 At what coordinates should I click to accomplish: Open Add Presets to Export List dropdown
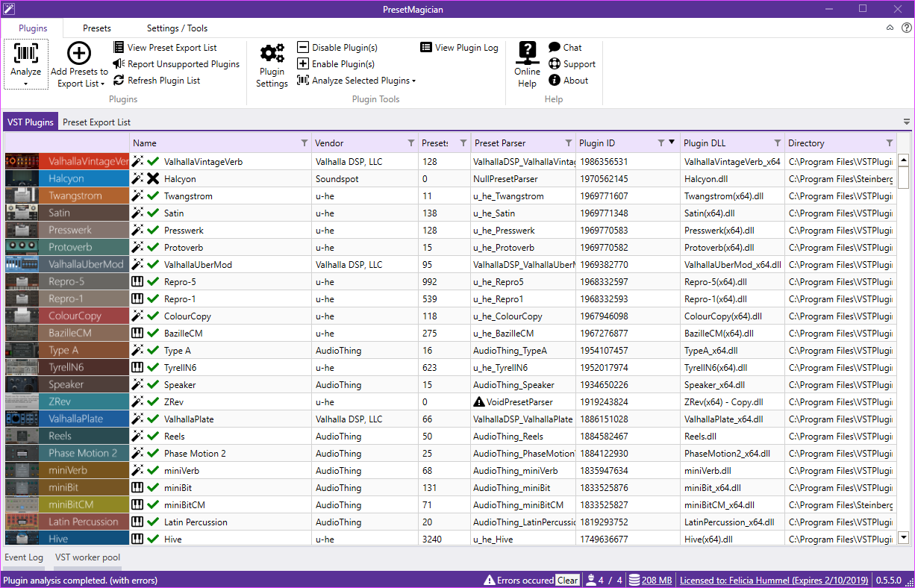pos(79,65)
